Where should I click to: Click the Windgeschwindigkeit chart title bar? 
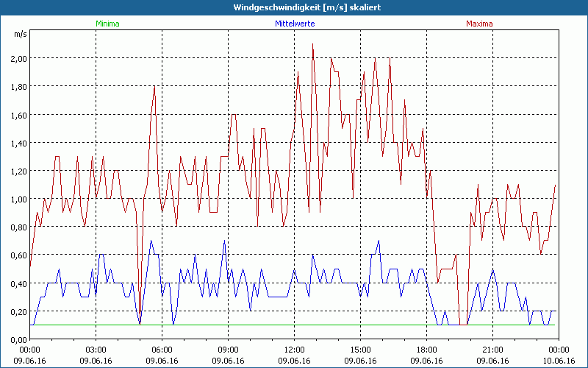(294, 7)
